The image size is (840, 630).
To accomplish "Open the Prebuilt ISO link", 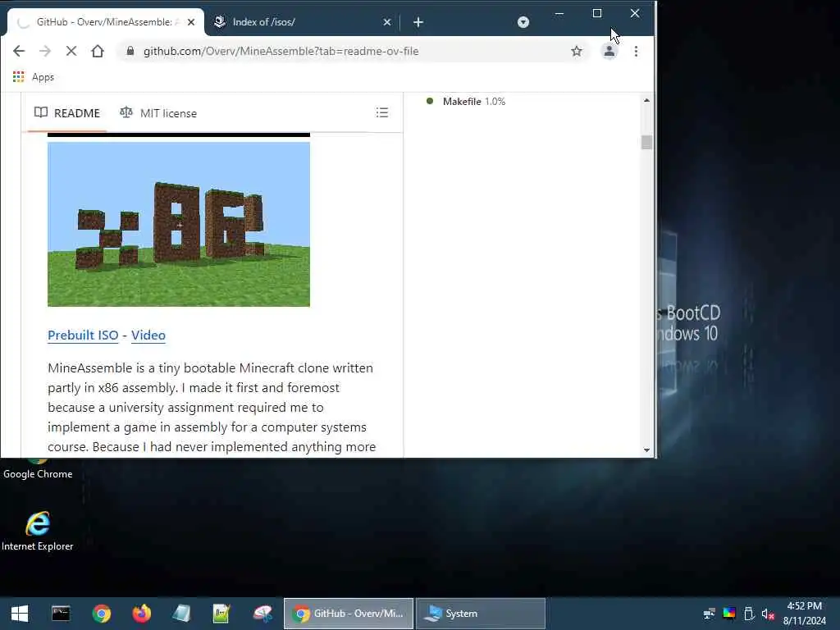I will click(x=83, y=336).
